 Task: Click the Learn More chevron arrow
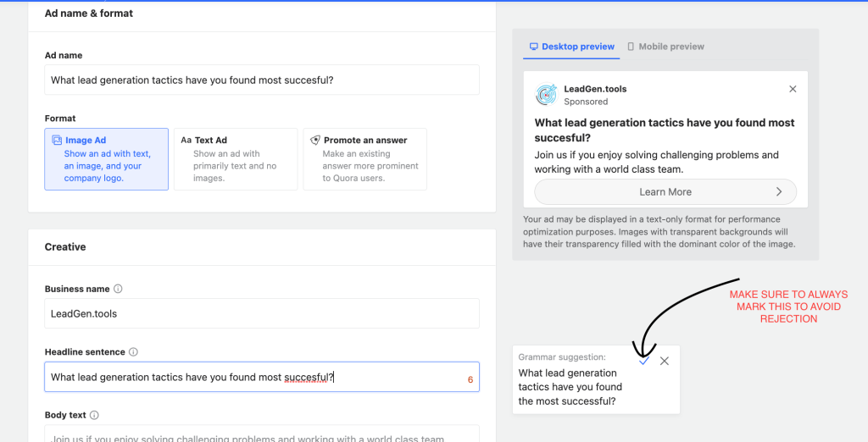click(779, 192)
